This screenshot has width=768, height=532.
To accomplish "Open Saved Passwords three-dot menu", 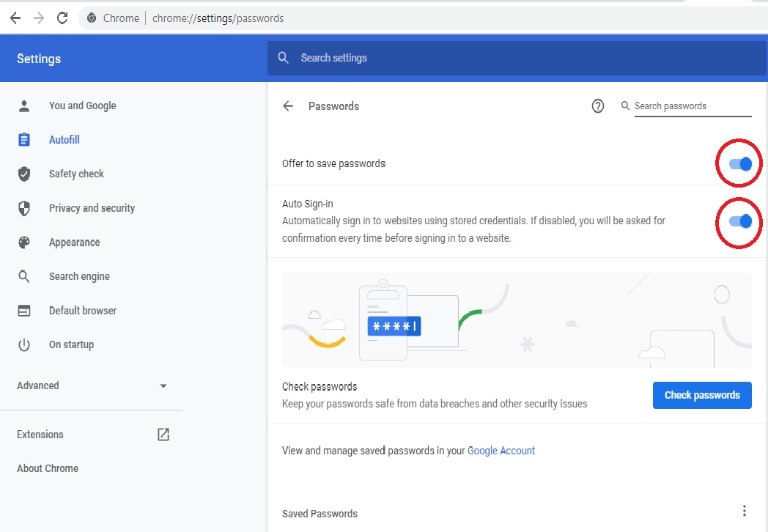I will (x=744, y=511).
